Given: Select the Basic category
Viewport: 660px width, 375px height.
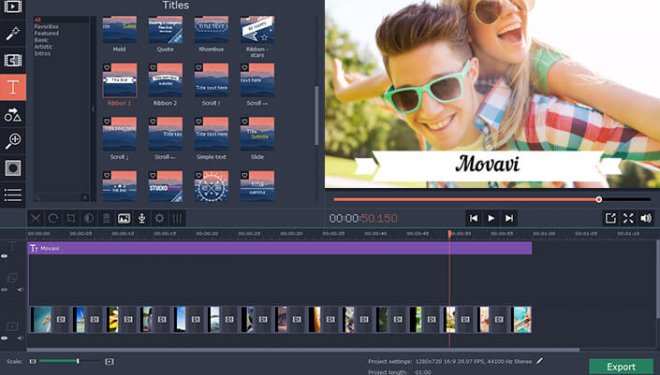Looking at the screenshot, I should (x=41, y=40).
